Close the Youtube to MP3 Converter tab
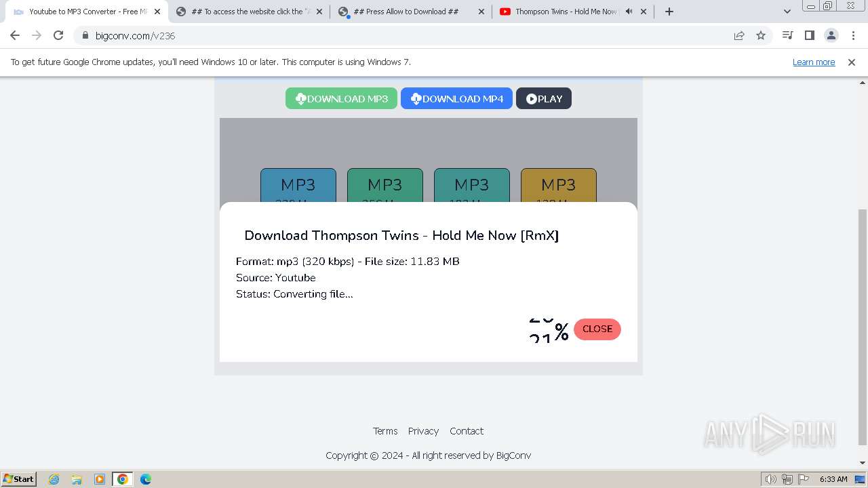 coord(157,12)
